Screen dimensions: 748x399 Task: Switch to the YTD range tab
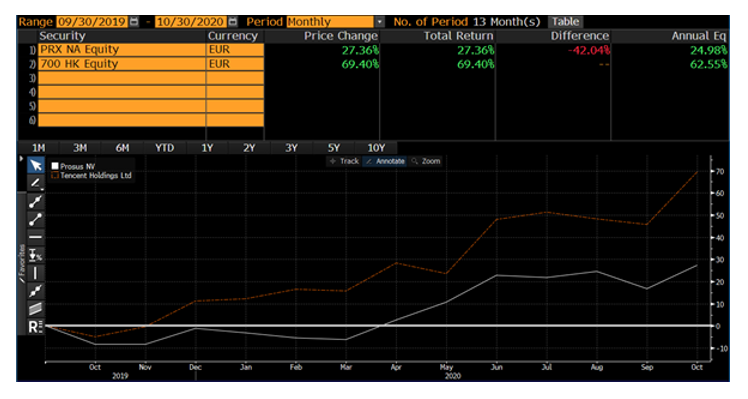[x=164, y=148]
